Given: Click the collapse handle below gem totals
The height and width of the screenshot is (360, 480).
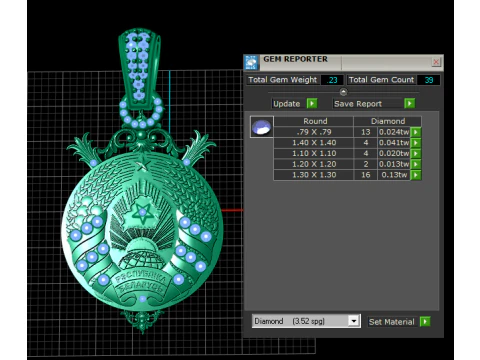Looking at the screenshot, I should [343, 92].
